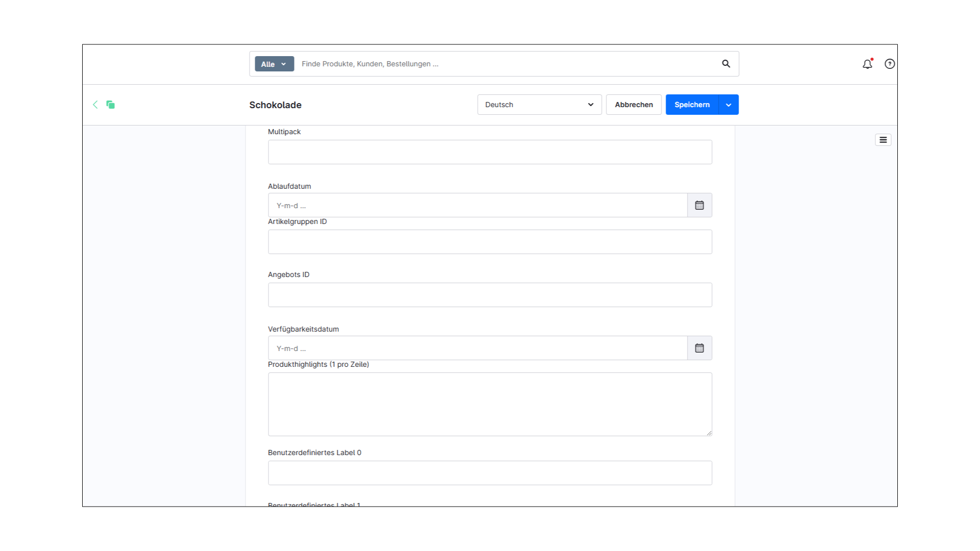980x551 pixels.
Task: Click the Benutzerdefiniertes Label 0 field
Action: coord(489,472)
